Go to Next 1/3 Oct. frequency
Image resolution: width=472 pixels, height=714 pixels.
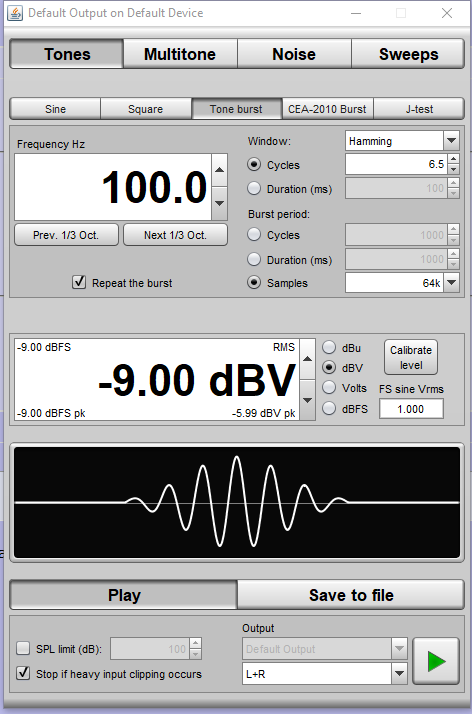click(x=175, y=235)
